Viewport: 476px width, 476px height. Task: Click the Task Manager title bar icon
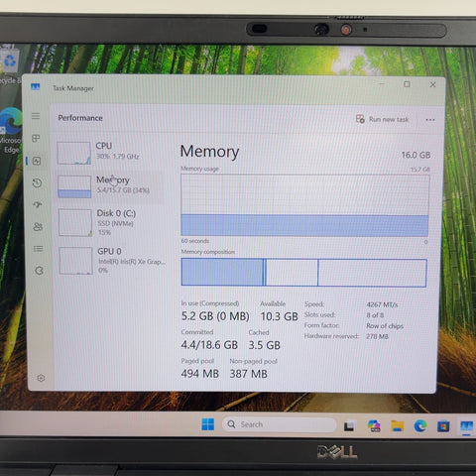pos(35,87)
